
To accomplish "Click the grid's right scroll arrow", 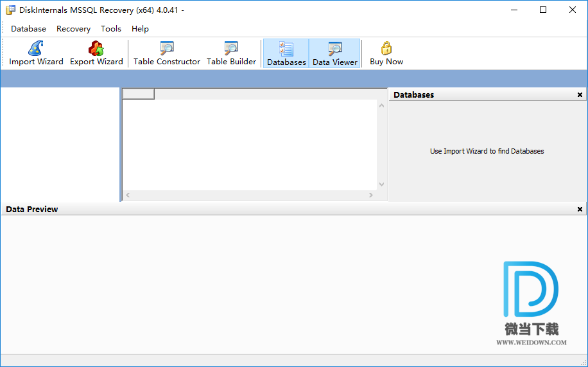I will click(x=371, y=195).
